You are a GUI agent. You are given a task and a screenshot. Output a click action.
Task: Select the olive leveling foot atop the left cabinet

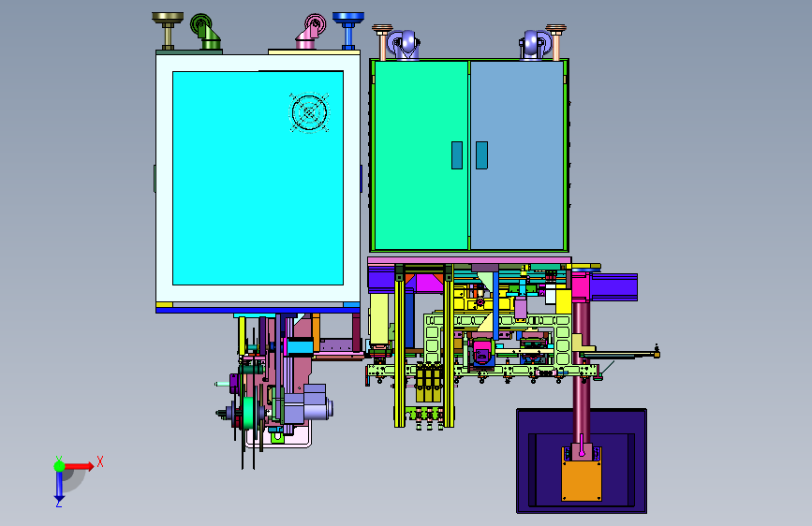[x=168, y=31]
